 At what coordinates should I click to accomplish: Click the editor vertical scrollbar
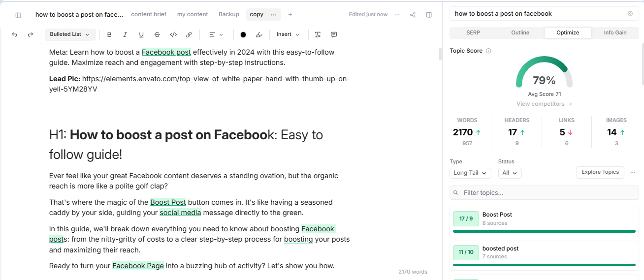(x=440, y=54)
